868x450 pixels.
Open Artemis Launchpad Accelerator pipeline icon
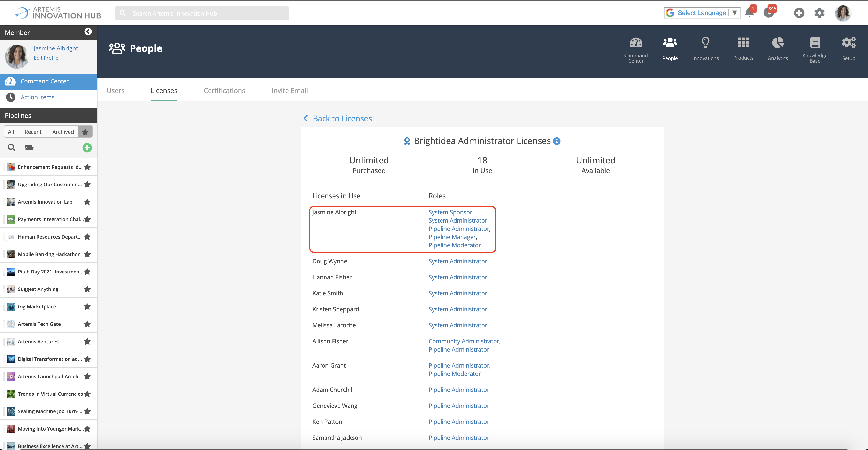point(11,377)
